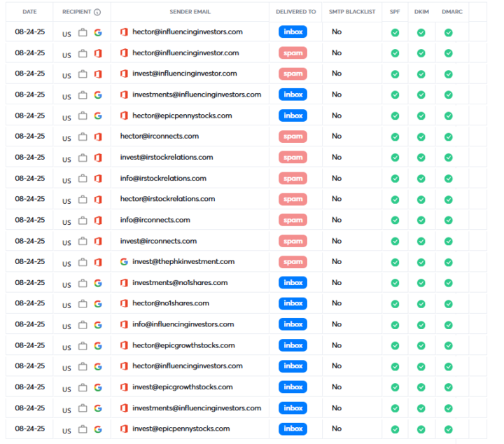Click Office sender icon before invest@epicpennystocks.com

coord(124,429)
